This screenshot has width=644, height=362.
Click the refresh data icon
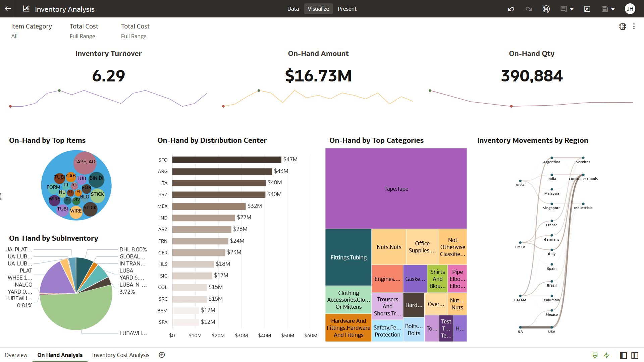coord(546,9)
